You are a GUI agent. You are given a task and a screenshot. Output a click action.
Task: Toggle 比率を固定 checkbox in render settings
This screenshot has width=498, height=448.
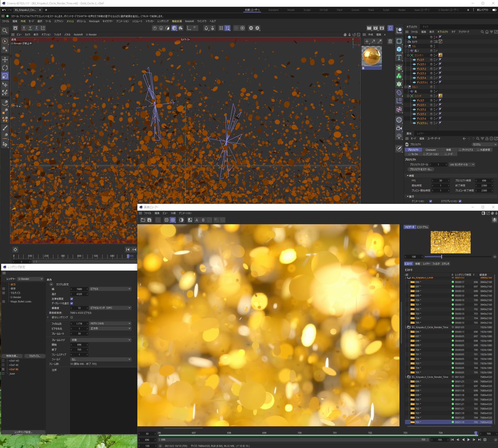click(71, 299)
